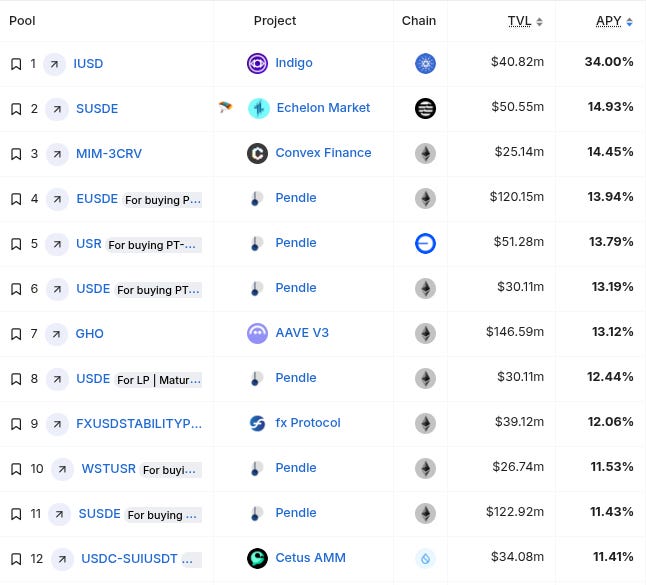646x585 pixels.
Task: Open the AAVE V3 project page
Action: (x=302, y=333)
